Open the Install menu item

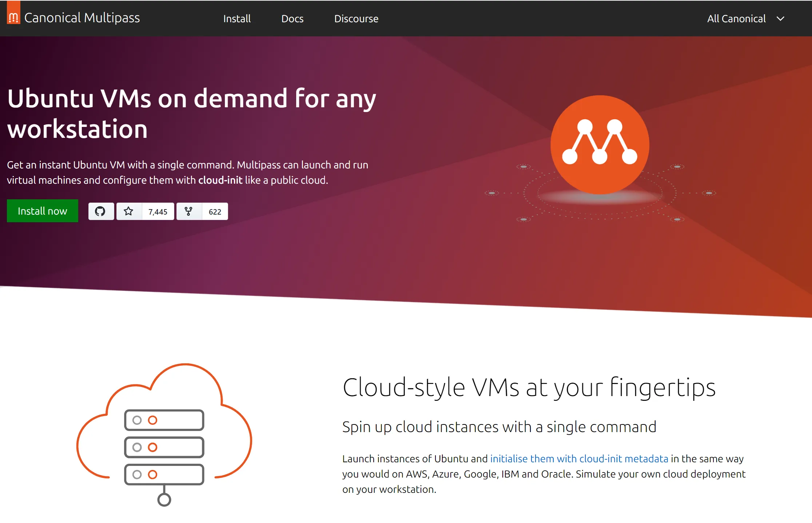tap(237, 19)
